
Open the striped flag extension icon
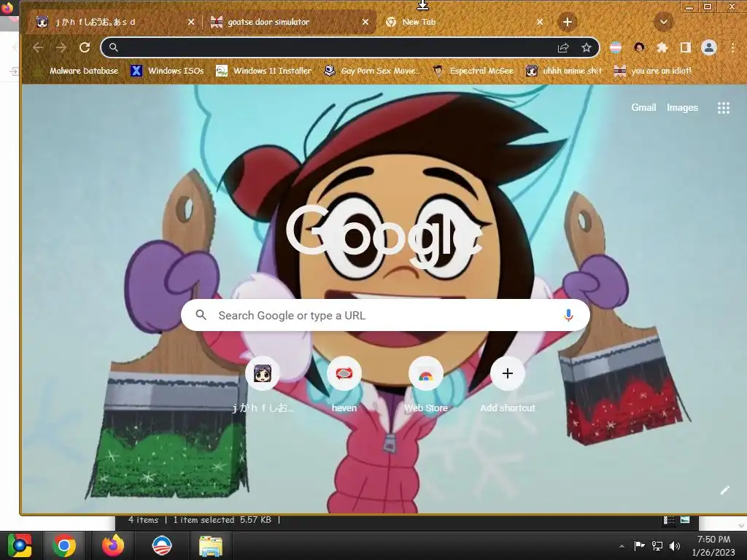tap(616, 47)
